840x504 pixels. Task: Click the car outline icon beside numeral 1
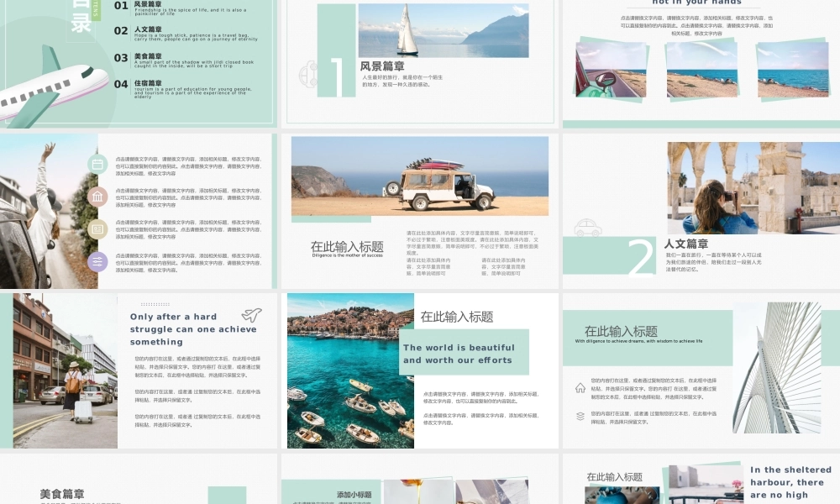pos(309,74)
